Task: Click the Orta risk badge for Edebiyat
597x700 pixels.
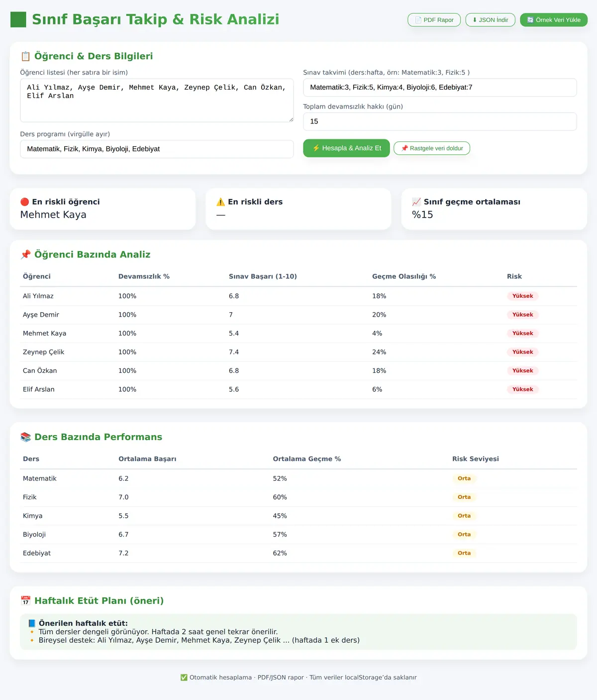Action: [x=464, y=553]
